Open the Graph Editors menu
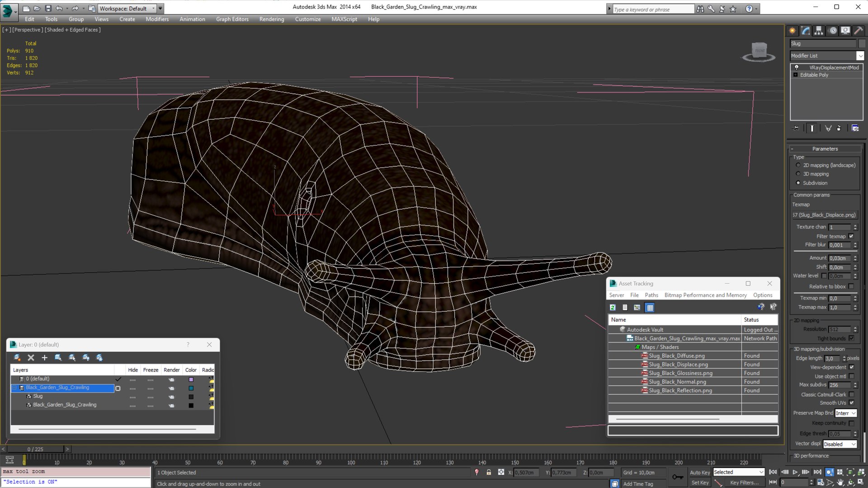Viewport: 868px width, 488px height. click(232, 19)
